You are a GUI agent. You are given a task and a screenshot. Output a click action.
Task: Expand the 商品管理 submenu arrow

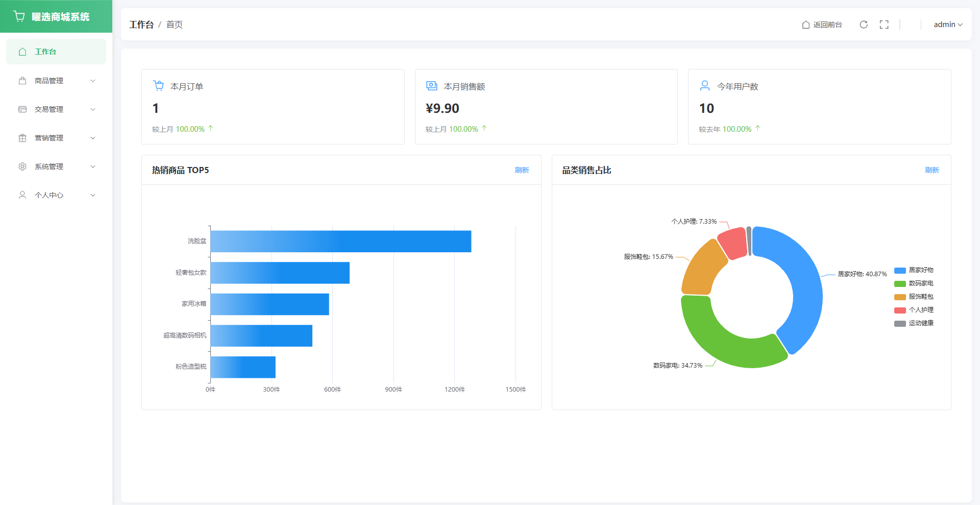pos(93,81)
